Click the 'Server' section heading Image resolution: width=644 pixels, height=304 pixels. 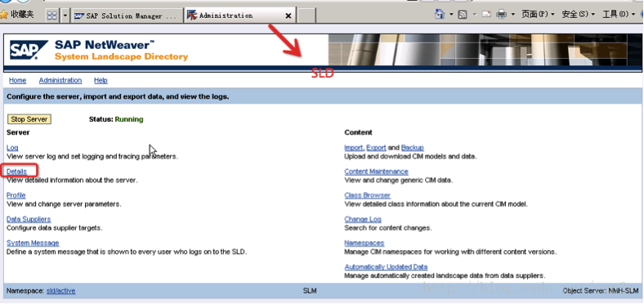point(18,132)
